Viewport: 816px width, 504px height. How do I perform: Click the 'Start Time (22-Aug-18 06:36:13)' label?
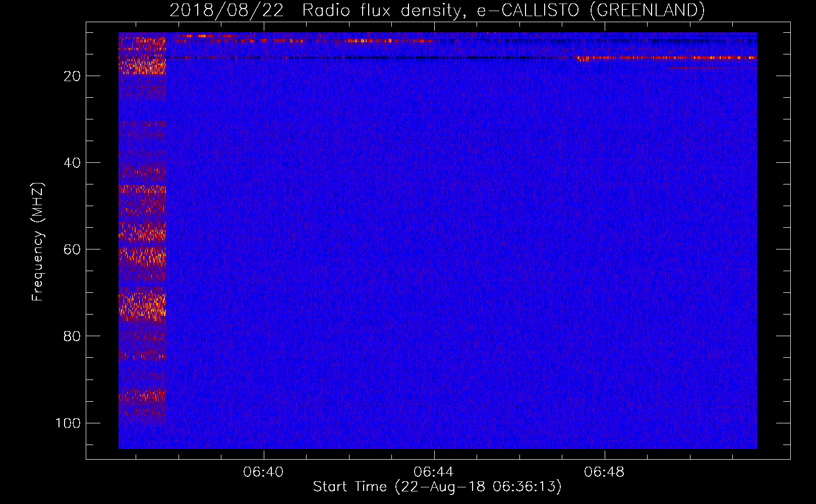point(437,487)
